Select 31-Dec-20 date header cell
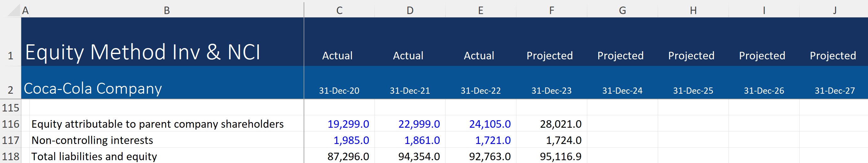 339,91
